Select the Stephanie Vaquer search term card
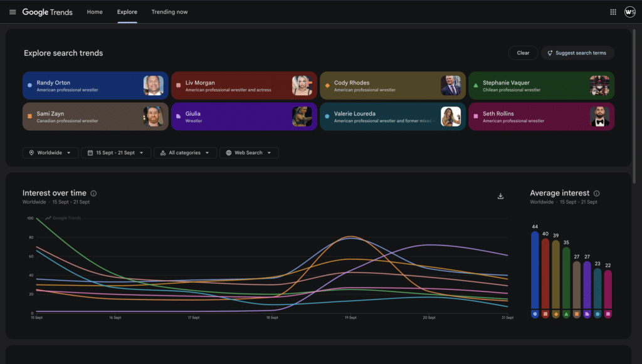The image size is (642, 364). tap(541, 85)
